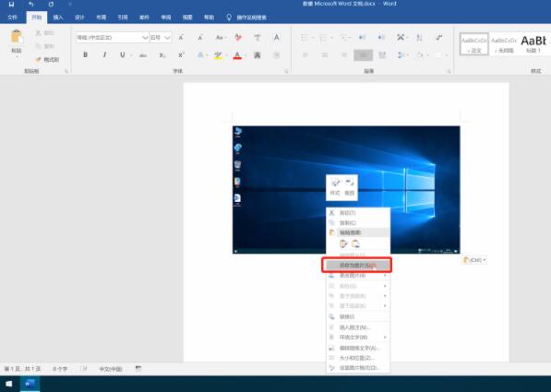Click the Windows Start button
The height and width of the screenshot is (392, 551).
[9, 384]
